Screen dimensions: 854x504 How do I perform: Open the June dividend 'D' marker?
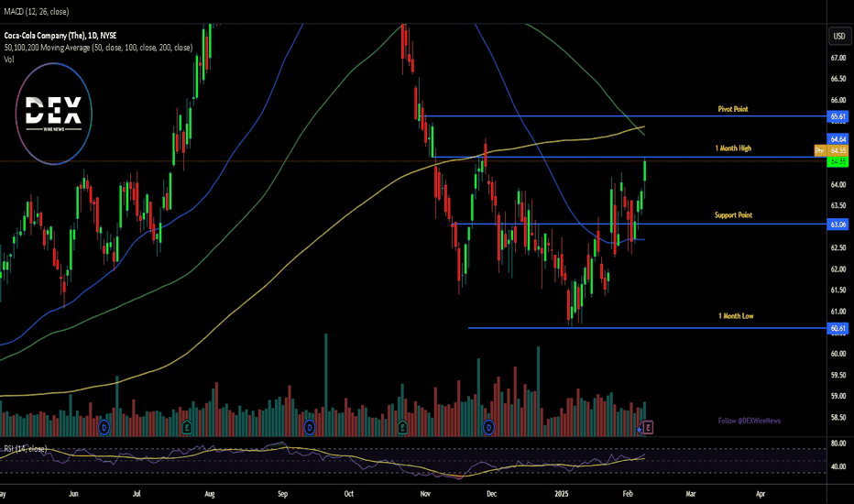(104, 428)
